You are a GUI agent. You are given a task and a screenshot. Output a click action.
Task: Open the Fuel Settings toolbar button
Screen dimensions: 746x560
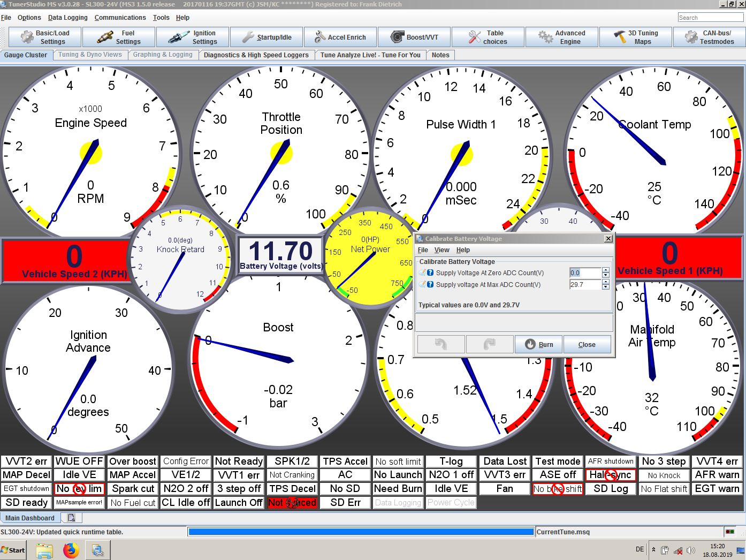[x=119, y=37]
